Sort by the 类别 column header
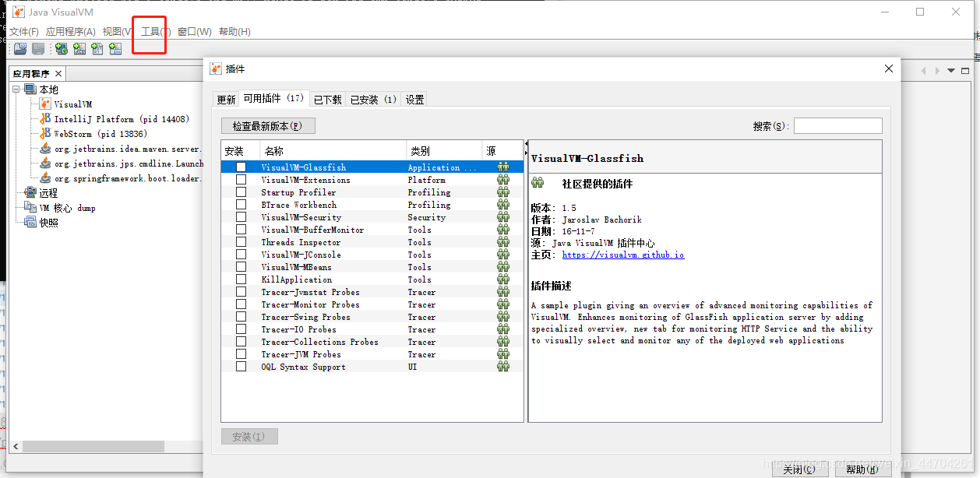This screenshot has width=980, height=478. [x=444, y=151]
